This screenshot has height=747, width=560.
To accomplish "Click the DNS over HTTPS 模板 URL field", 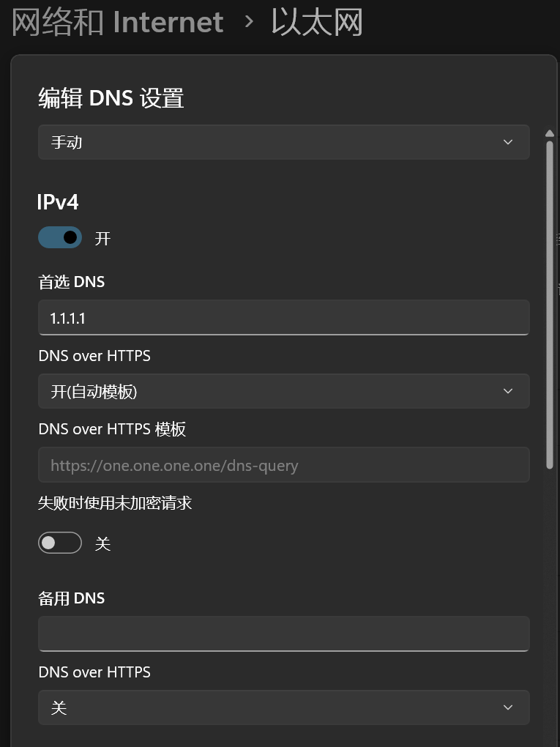I will [283, 465].
